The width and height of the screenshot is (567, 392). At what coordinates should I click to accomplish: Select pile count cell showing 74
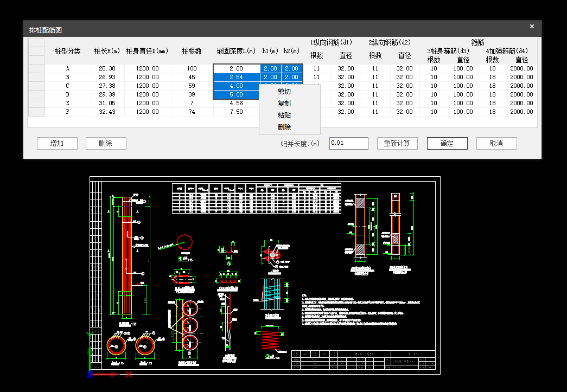tap(192, 112)
